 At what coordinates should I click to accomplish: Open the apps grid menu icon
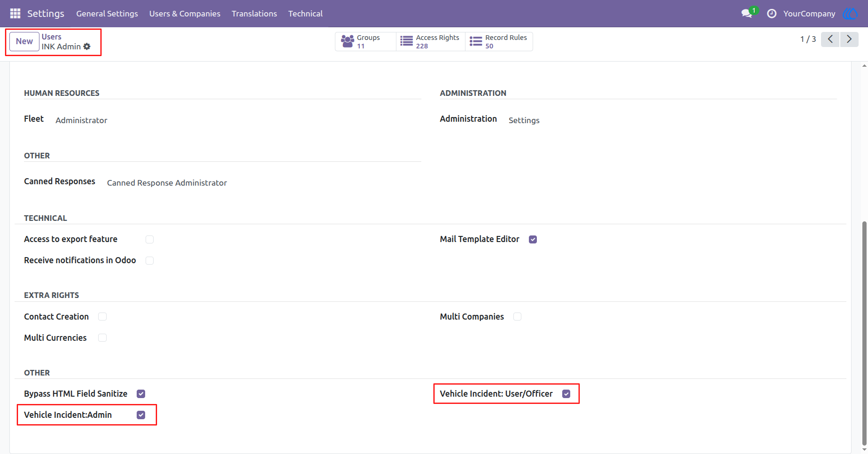click(15, 14)
